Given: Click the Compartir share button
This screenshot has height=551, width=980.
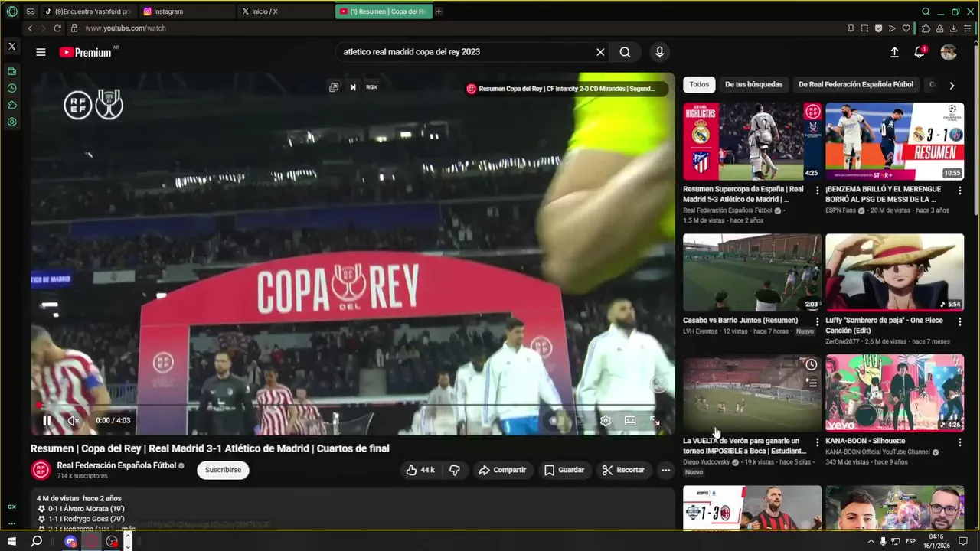Looking at the screenshot, I should pyautogui.click(x=502, y=470).
